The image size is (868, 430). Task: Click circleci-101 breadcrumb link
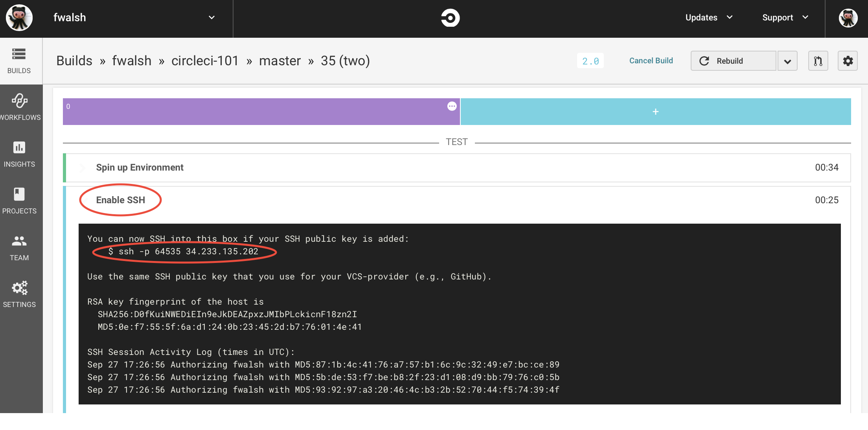click(x=205, y=61)
